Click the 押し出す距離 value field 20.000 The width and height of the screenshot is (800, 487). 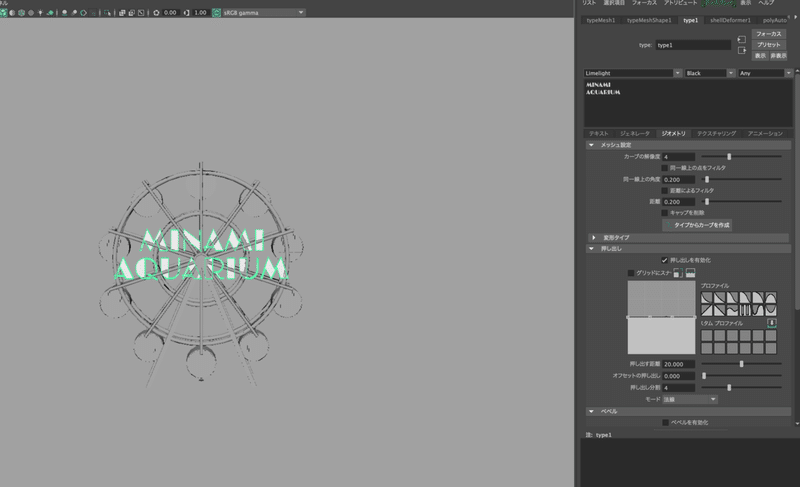click(679, 364)
